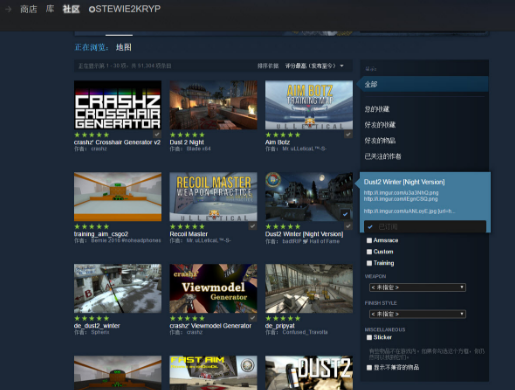Enable the Custom filter checkbox
Image resolution: width=515 pixels, height=390 pixels.
point(369,252)
